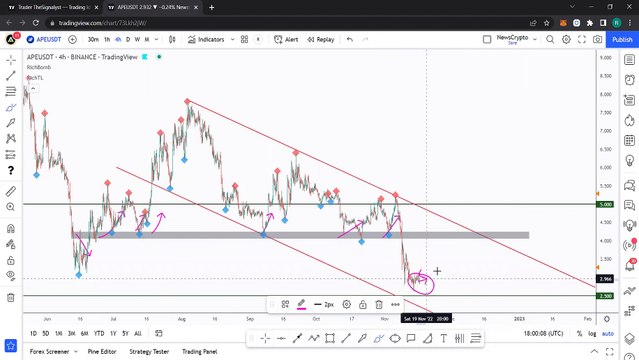Select the ruler measure tool
Viewport: 639px width, 360px height.
coord(11,191)
